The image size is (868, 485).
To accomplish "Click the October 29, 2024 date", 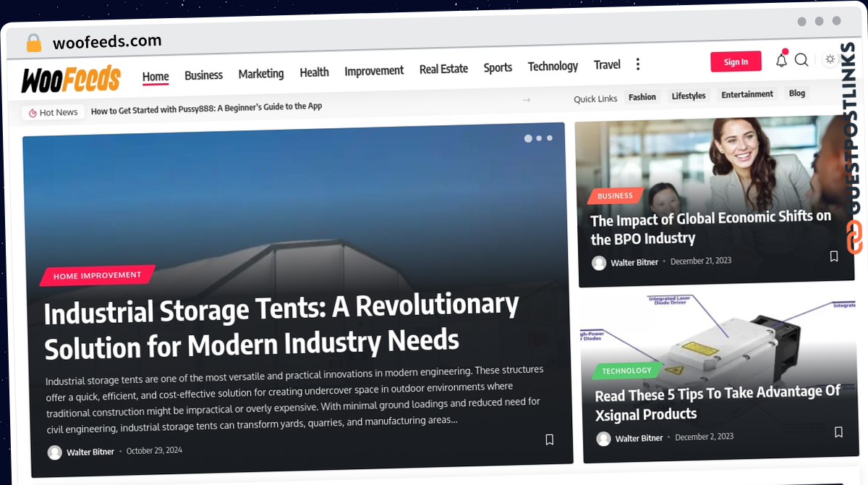I will click(x=154, y=450).
